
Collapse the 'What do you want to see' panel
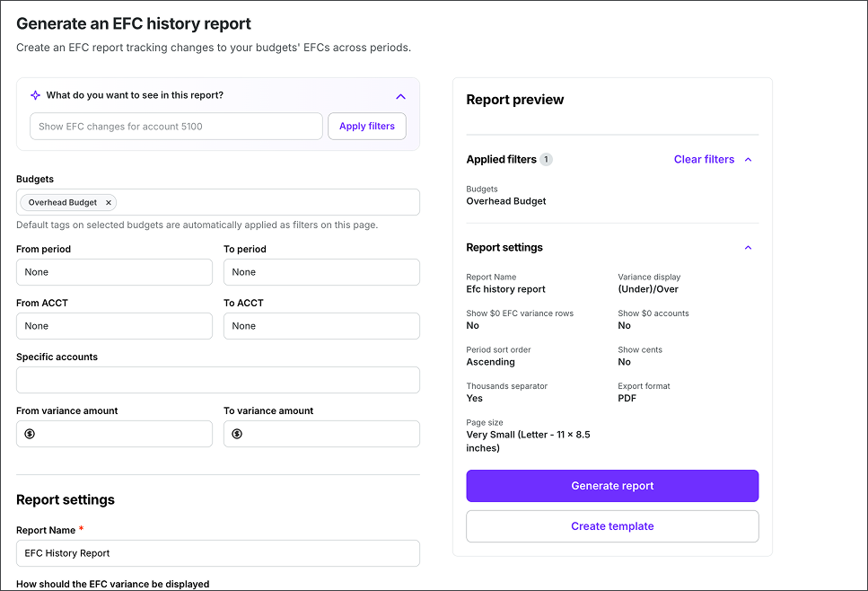pyautogui.click(x=400, y=96)
